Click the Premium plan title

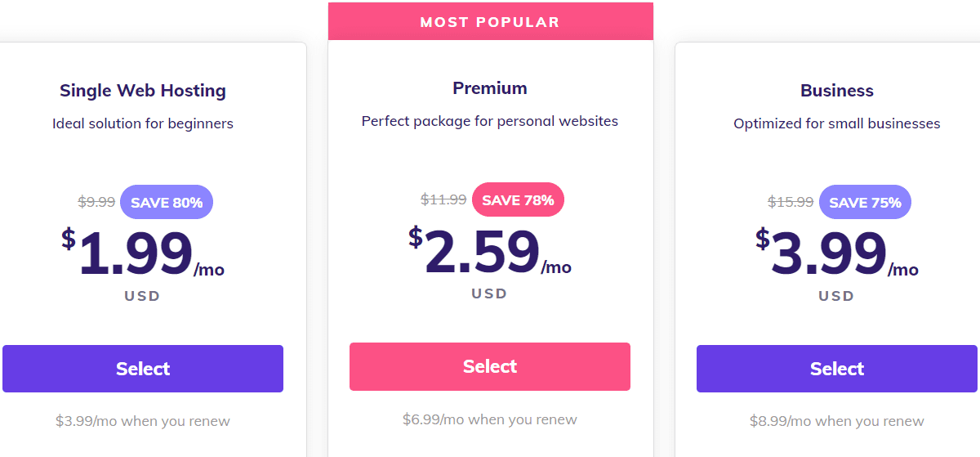490,88
